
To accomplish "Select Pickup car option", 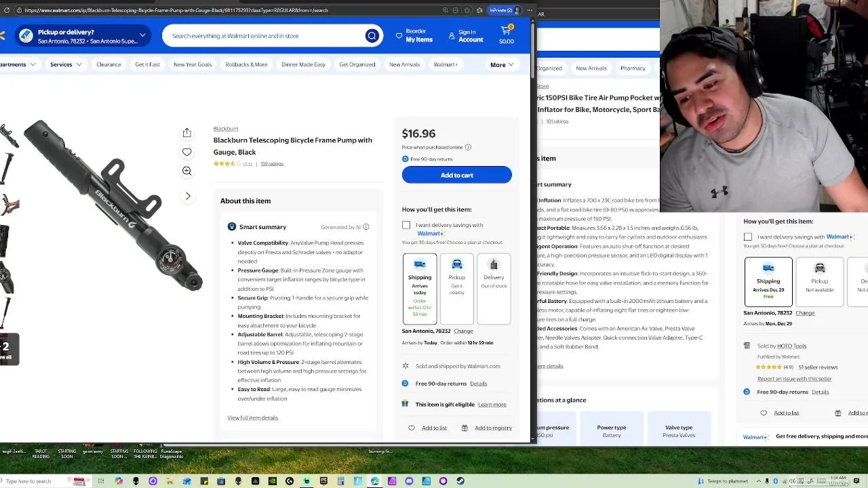I will point(457,289).
